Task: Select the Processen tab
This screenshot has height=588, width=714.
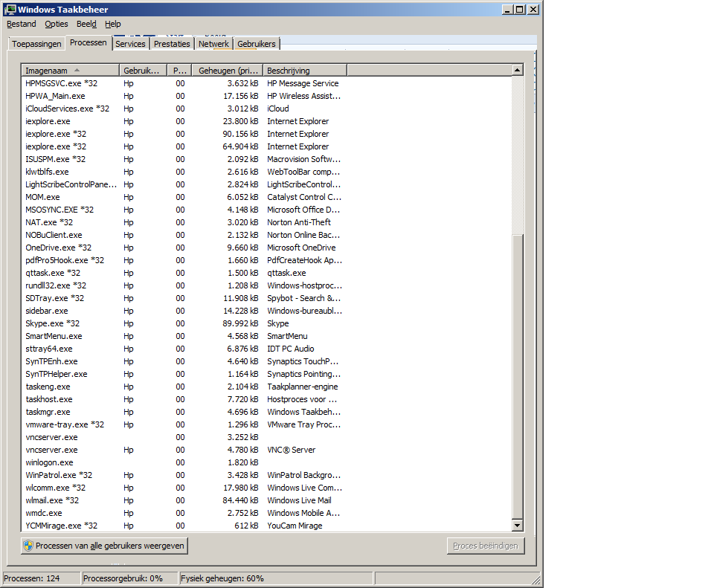Action: (89, 43)
